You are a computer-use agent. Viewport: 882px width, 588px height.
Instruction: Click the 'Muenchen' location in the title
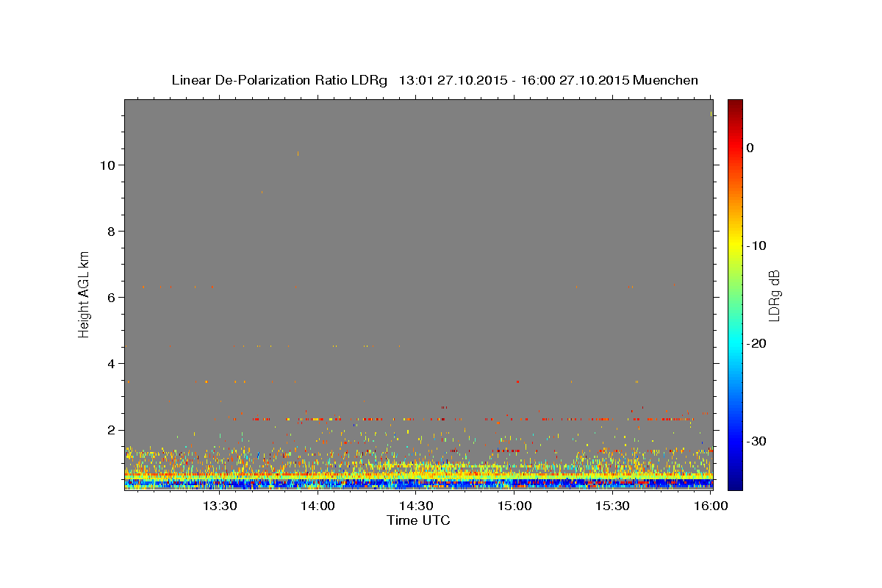pos(666,80)
